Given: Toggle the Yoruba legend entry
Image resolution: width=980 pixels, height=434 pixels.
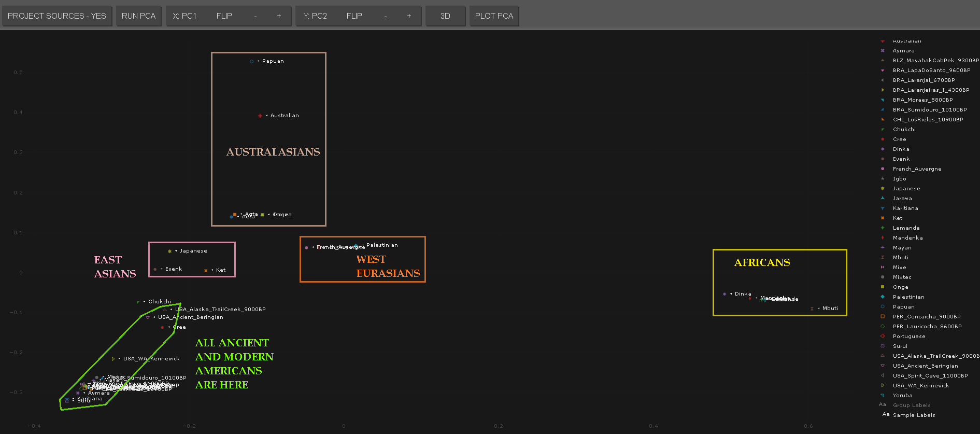Looking at the screenshot, I should (902, 396).
